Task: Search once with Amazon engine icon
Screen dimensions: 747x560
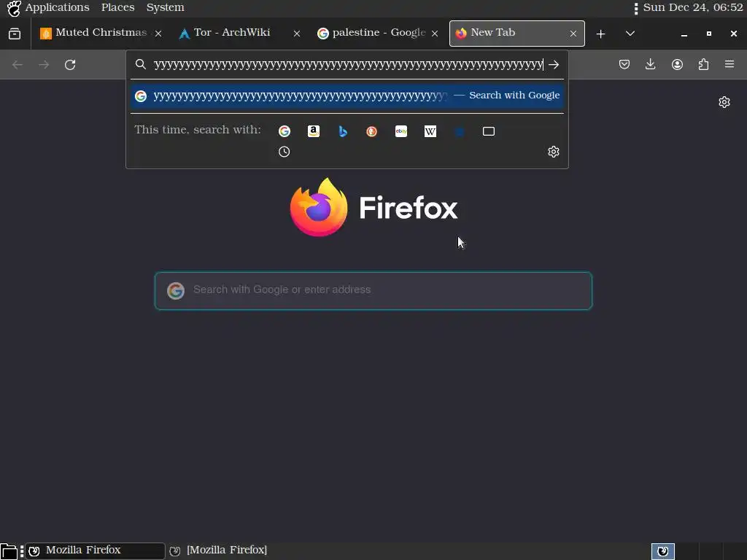Action: (x=314, y=131)
